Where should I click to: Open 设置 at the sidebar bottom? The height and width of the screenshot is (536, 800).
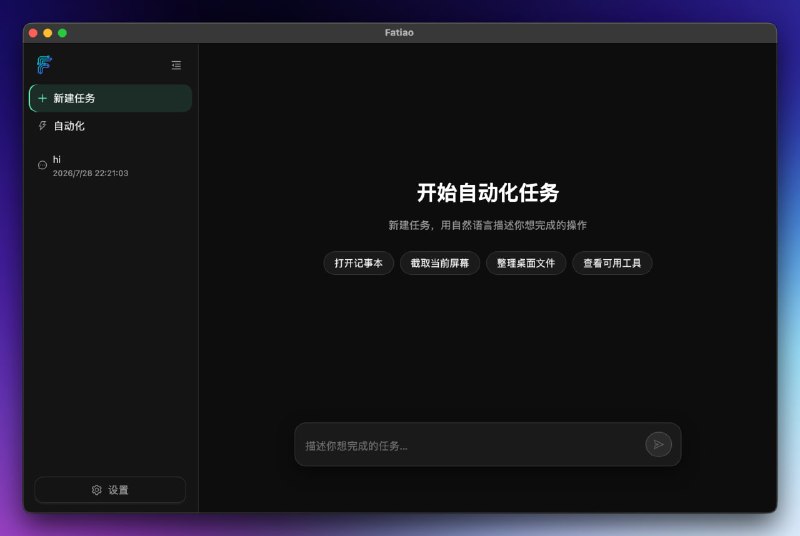tap(110, 490)
